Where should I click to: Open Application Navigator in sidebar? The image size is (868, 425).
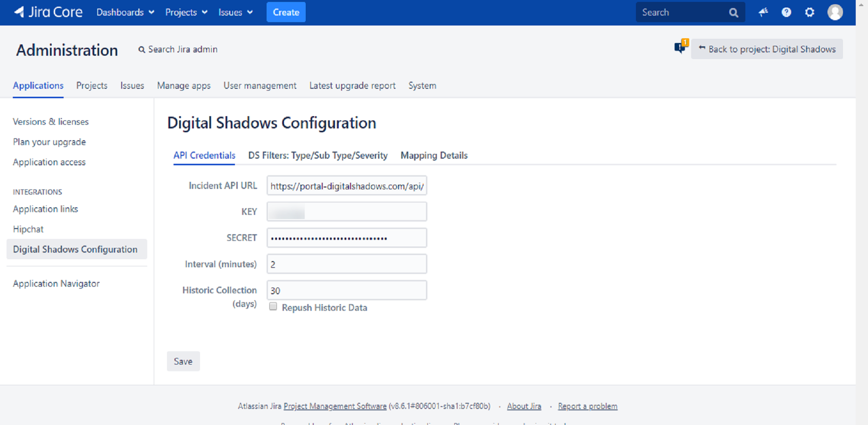[x=56, y=284]
